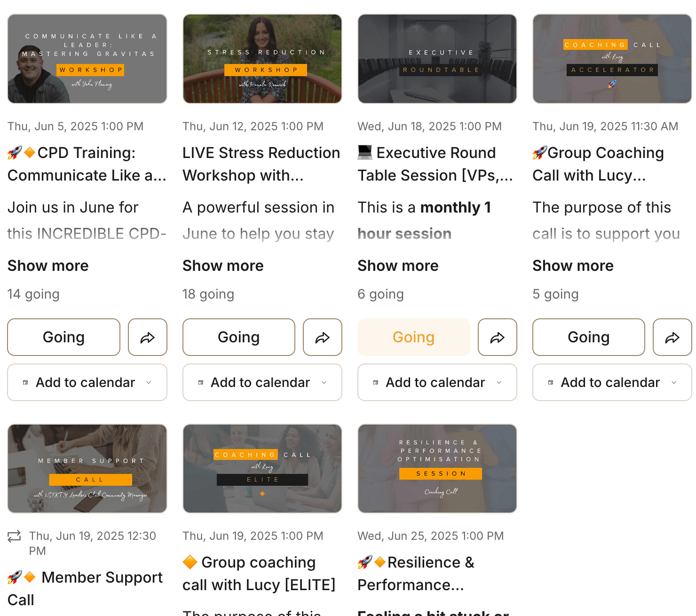View the 18 going attendee count

coord(208,294)
